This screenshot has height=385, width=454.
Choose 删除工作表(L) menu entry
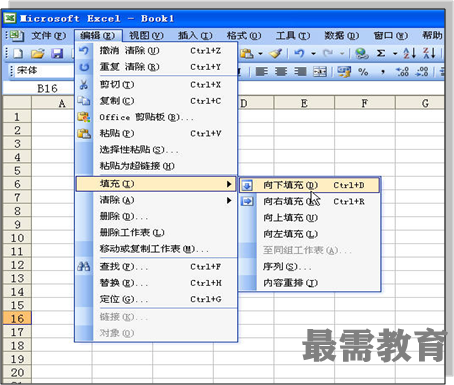pyautogui.click(x=156, y=232)
